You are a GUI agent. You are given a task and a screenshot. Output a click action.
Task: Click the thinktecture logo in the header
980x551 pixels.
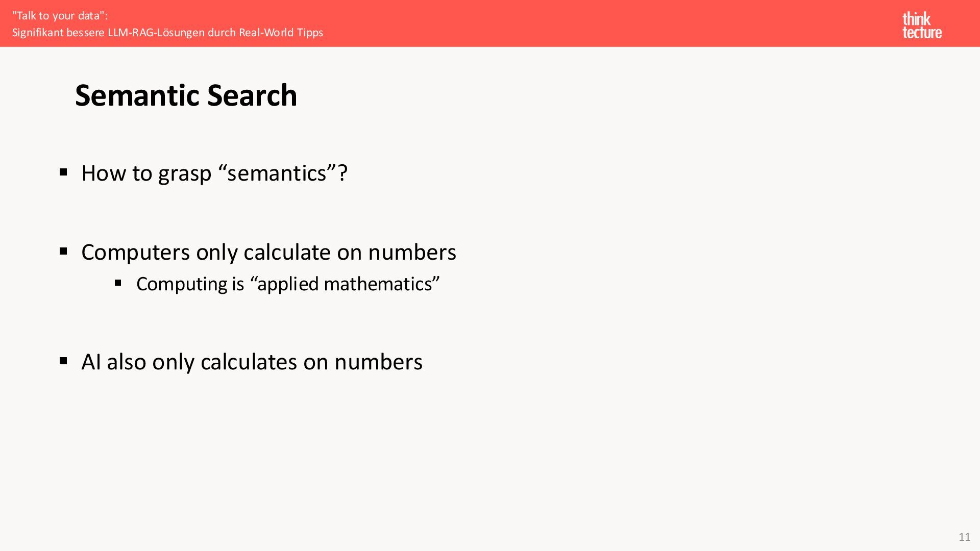[x=922, y=26]
